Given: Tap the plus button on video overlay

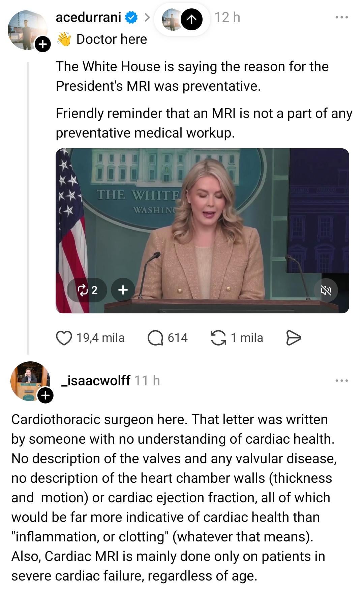Looking at the screenshot, I should coord(123,290).
